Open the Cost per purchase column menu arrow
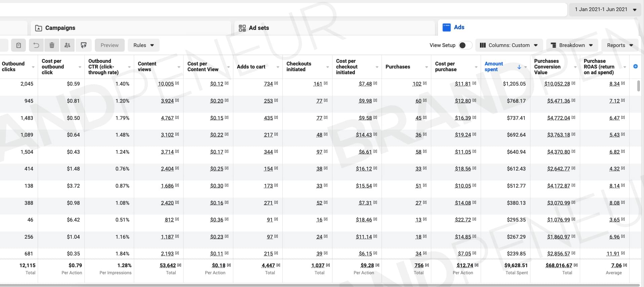The height and width of the screenshot is (287, 644). [476, 67]
